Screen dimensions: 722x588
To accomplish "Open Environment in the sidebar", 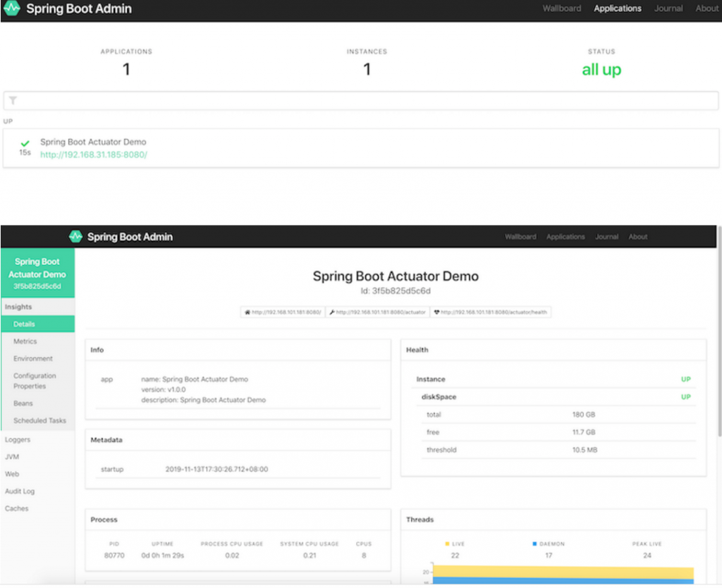I will pos(33,358).
